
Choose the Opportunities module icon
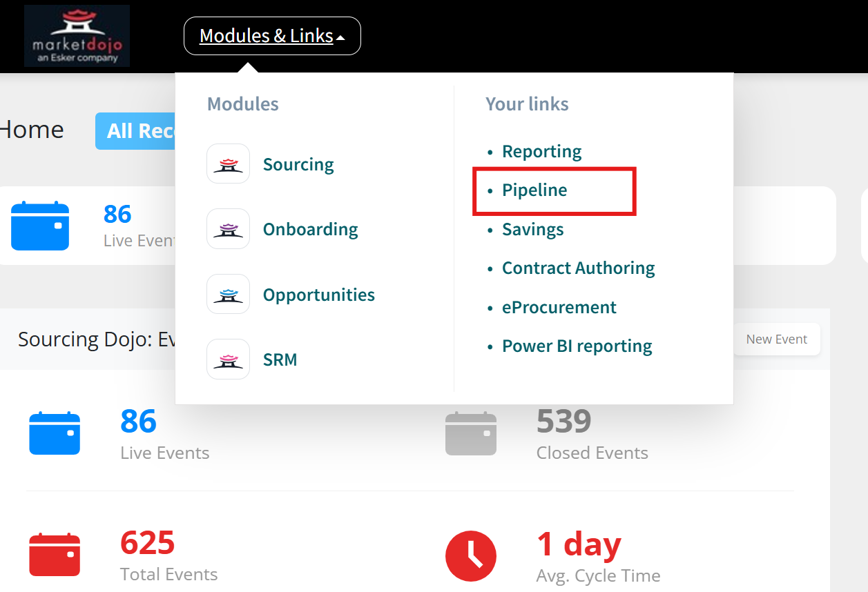228,294
